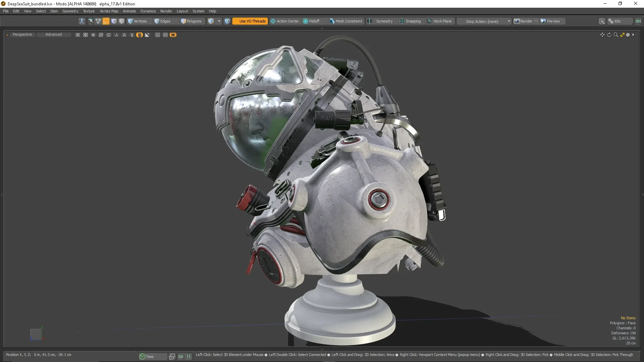Open the Vertex Map menu
The height and width of the screenshot is (362, 644).
click(x=109, y=11)
